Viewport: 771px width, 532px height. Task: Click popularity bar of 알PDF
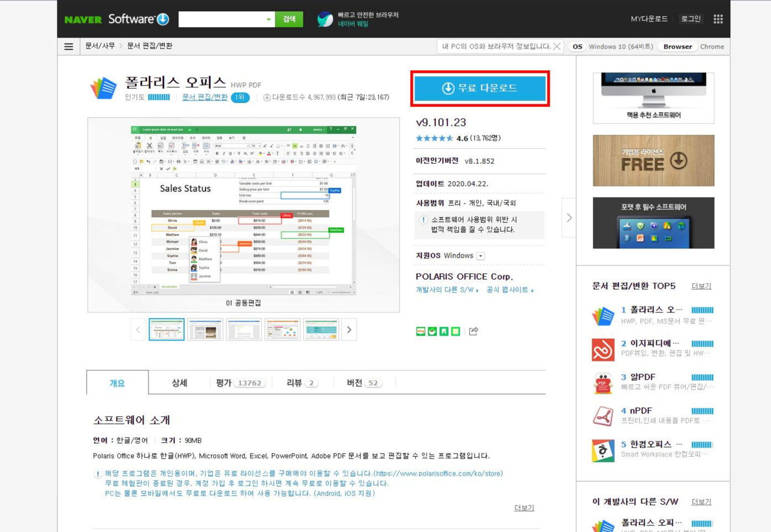click(x=702, y=377)
